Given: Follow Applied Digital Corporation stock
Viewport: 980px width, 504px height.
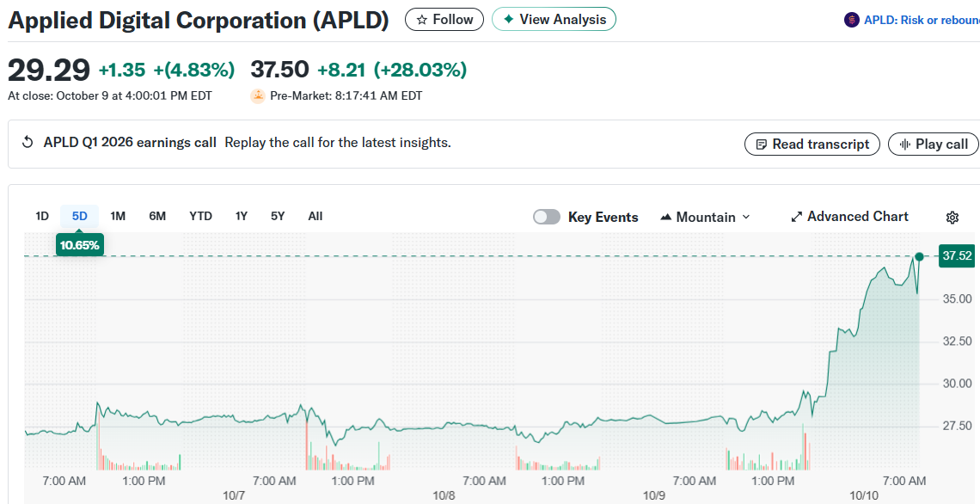Looking at the screenshot, I should [444, 19].
